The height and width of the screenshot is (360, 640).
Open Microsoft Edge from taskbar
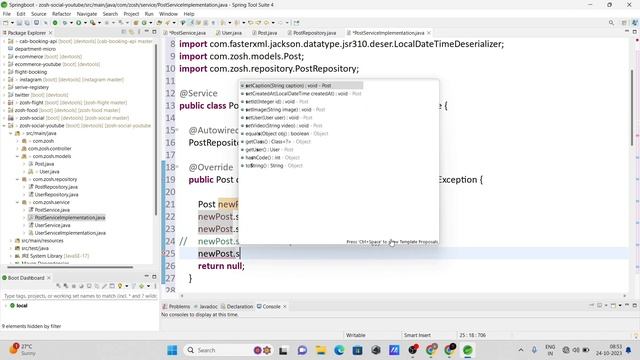339,350
